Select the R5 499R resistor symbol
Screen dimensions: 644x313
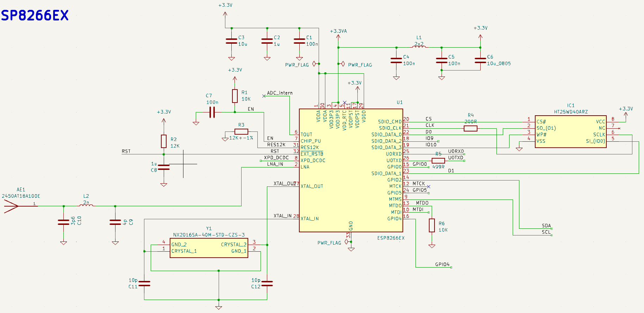pos(438,161)
